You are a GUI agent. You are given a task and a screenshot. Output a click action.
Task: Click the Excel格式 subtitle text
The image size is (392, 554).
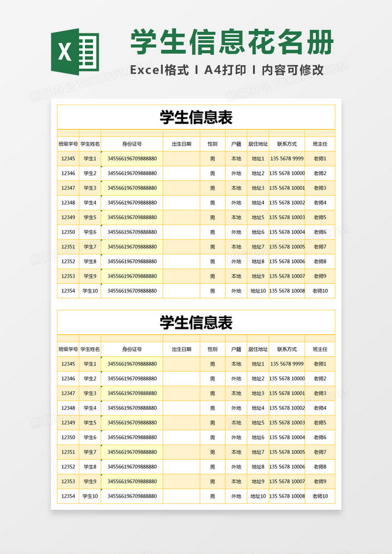click(x=159, y=70)
